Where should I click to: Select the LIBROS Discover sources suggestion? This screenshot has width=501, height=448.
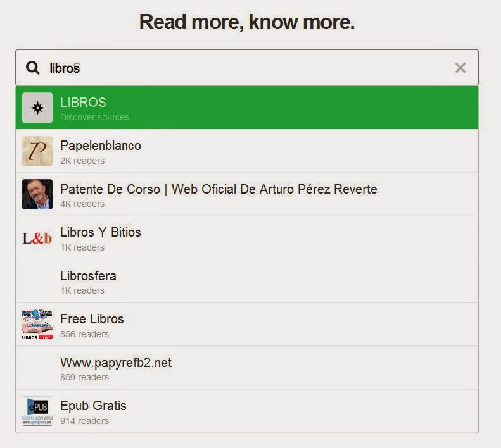coord(246,108)
